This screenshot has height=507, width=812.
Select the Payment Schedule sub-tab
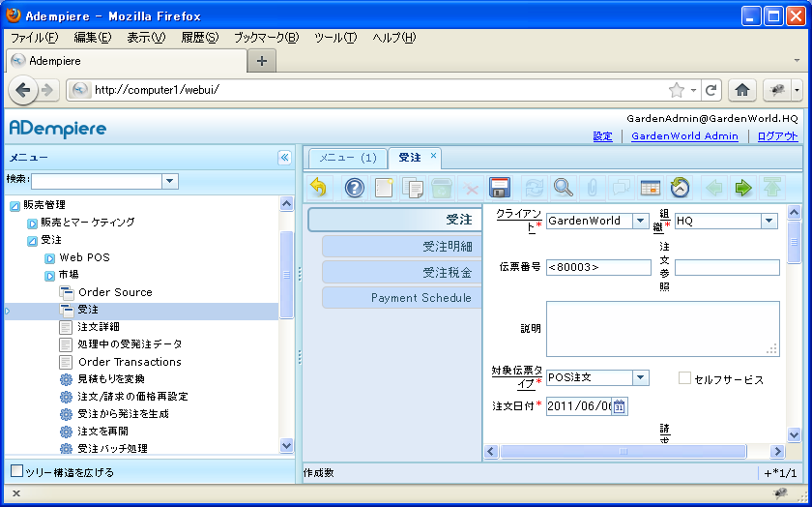pos(402,298)
